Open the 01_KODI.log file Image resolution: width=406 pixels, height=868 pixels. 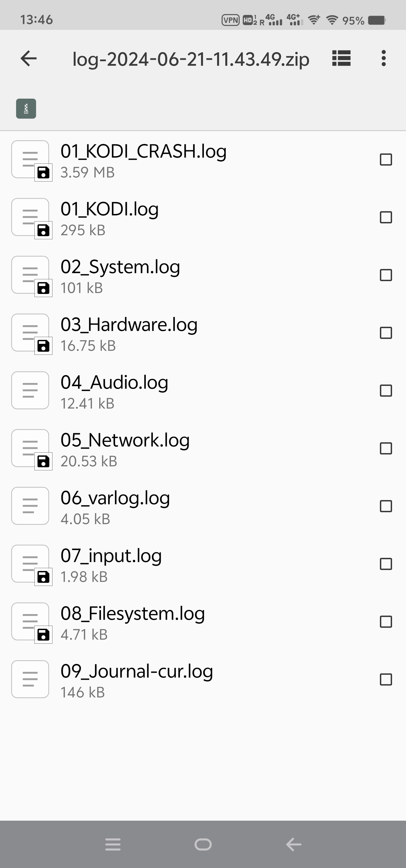pyautogui.click(x=109, y=209)
